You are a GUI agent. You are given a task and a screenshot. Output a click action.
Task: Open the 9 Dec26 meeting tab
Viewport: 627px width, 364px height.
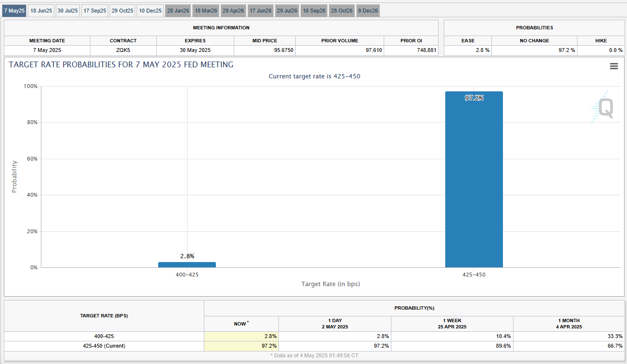click(x=368, y=11)
